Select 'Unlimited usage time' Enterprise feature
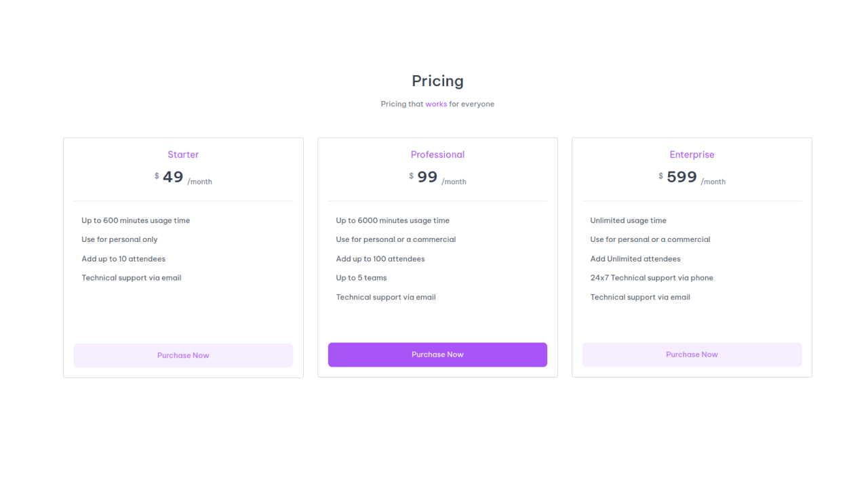Image resolution: width=868 pixels, height=488 pixels. tap(628, 220)
